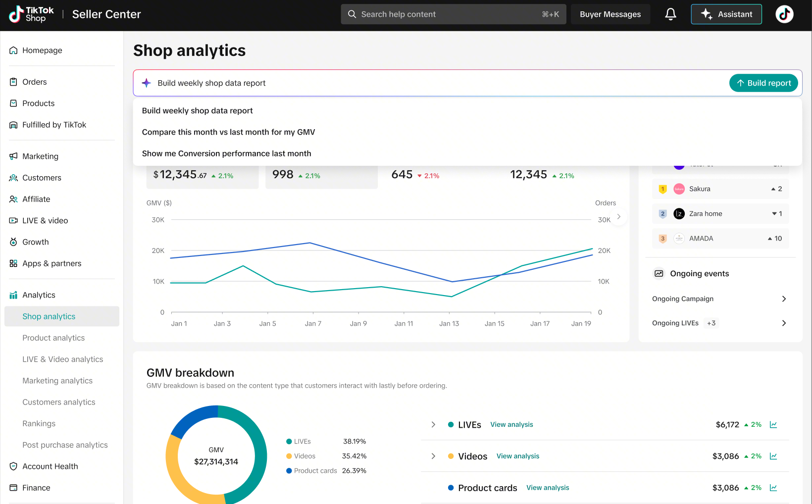812x504 pixels.
Task: Open Videos trend chart icon
Action: tap(773, 456)
